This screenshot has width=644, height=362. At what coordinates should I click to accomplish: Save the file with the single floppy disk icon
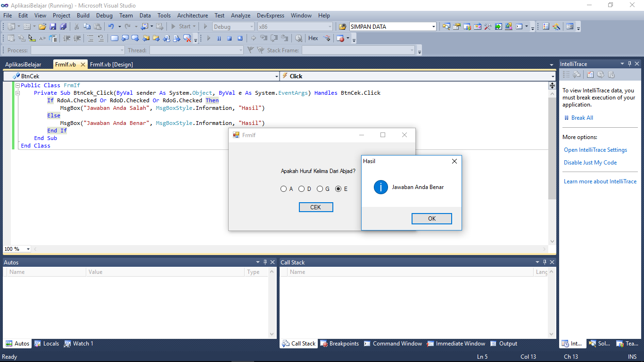point(53,26)
